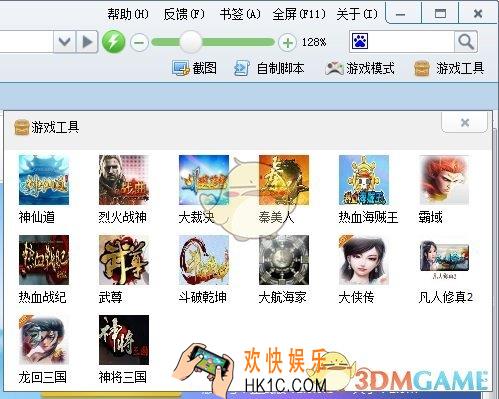Screen dimensions: 499x399
Task: Open the 热血海贼王 game icon
Action: coord(364,180)
